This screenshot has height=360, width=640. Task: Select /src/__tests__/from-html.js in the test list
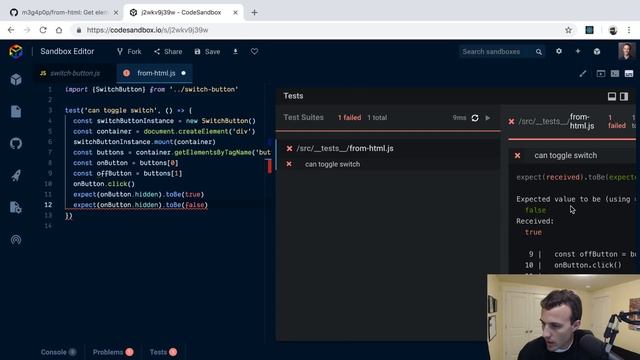pyautogui.click(x=388, y=149)
